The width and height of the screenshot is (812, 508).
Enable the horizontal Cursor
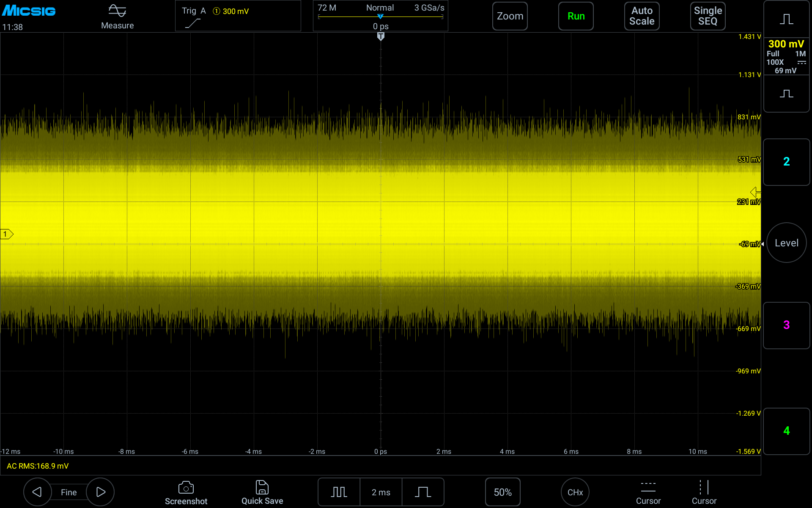point(648,493)
